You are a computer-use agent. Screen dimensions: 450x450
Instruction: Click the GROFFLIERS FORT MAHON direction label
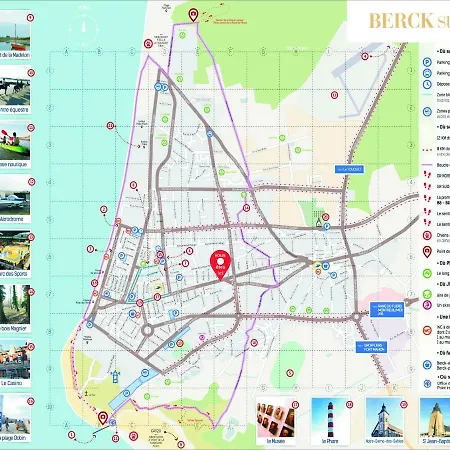click(371, 347)
